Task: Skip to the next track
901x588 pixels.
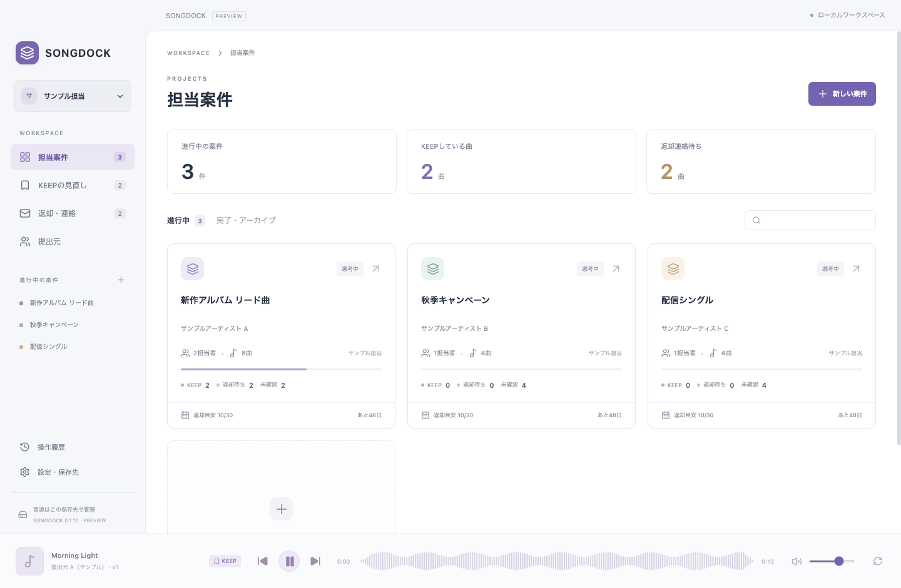Action: coord(315,561)
